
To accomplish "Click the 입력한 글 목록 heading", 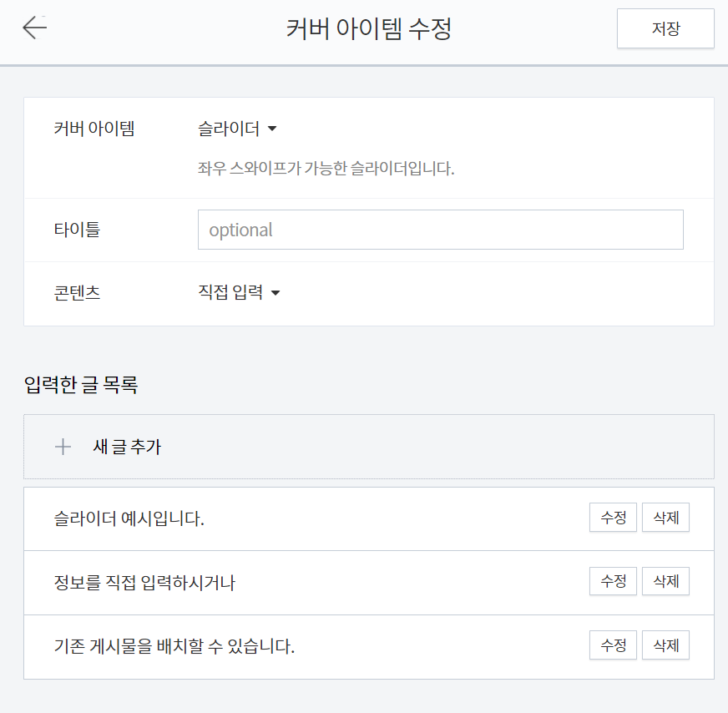I will coord(81,384).
